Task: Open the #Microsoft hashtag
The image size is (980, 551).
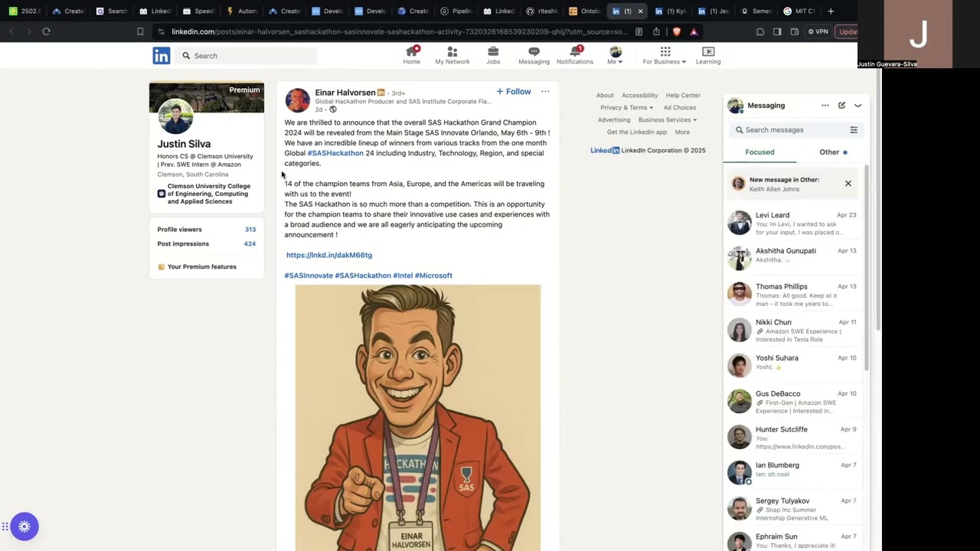Action: (x=433, y=275)
